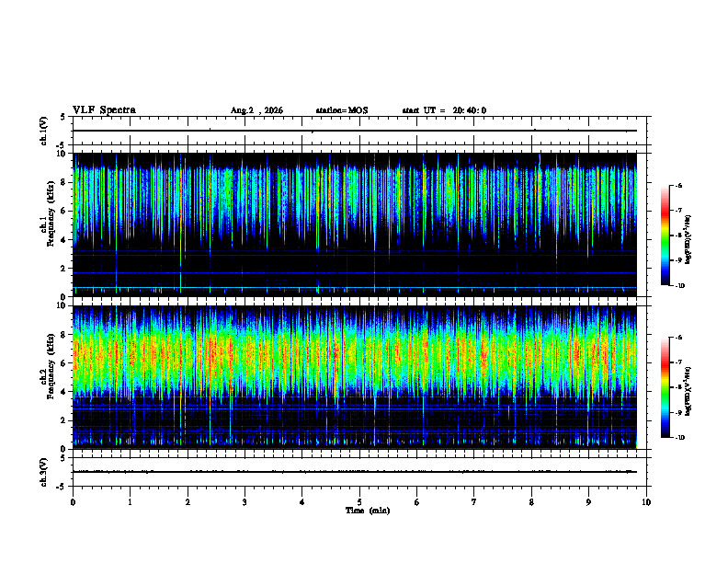Click inside the ch.2 spectrogram panel
This screenshot has height=563, width=728.
(355, 377)
